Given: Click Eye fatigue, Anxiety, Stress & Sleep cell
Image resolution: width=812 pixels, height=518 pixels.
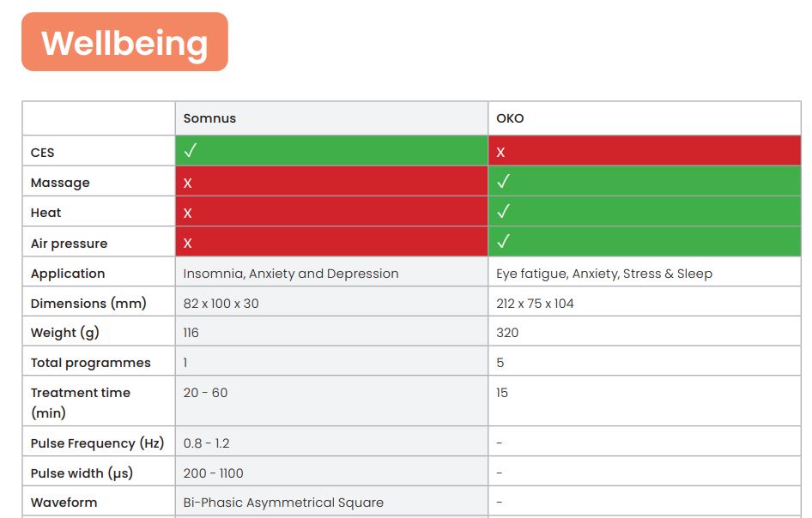Looking at the screenshot, I should point(604,274).
